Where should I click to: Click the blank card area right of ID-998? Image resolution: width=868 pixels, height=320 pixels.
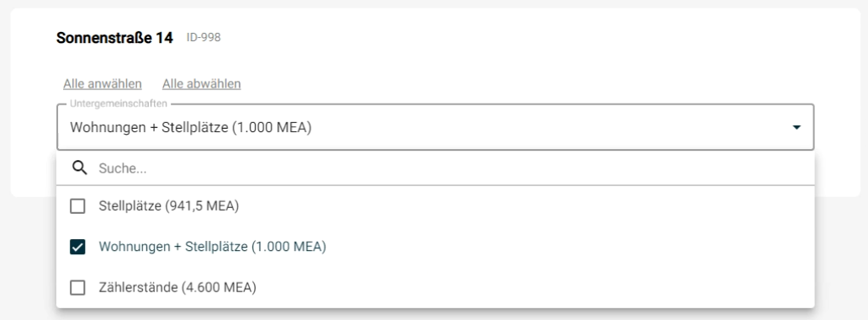(526, 38)
